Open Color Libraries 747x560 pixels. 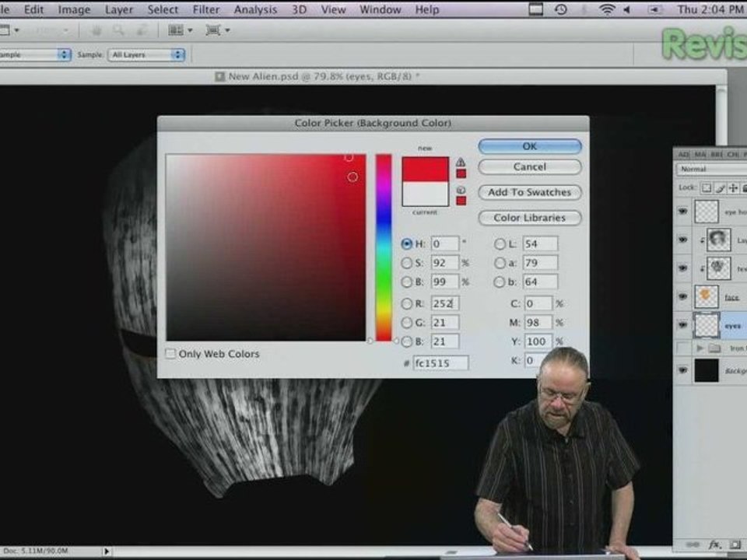pyautogui.click(x=530, y=218)
